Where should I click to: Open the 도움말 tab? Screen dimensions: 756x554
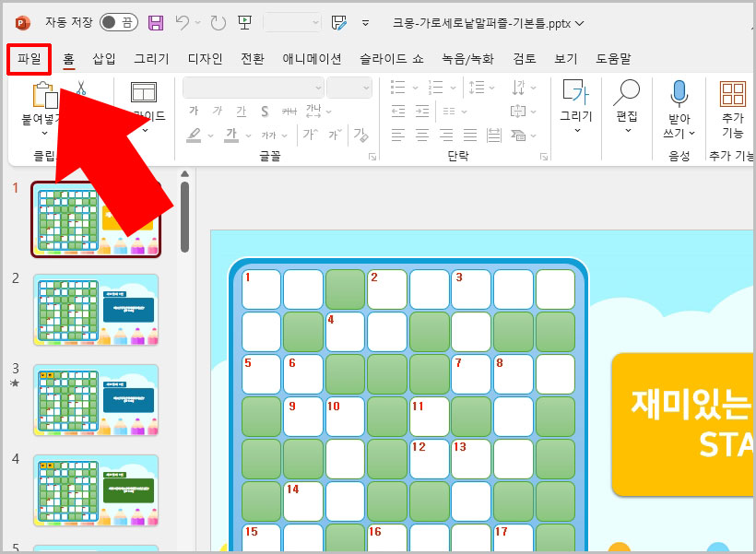pos(613,59)
